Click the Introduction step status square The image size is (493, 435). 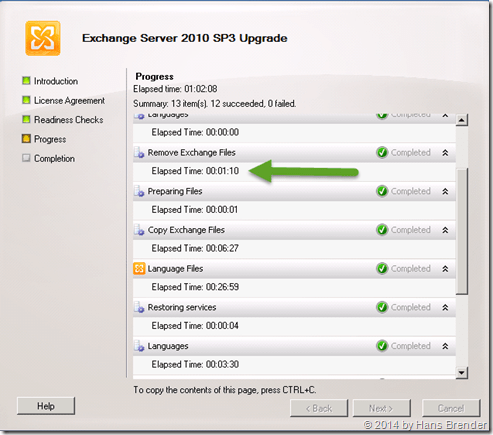(x=26, y=81)
